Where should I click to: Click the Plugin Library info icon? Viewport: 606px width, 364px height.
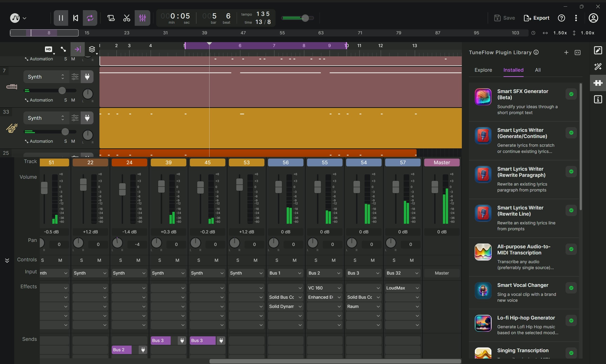536,52
